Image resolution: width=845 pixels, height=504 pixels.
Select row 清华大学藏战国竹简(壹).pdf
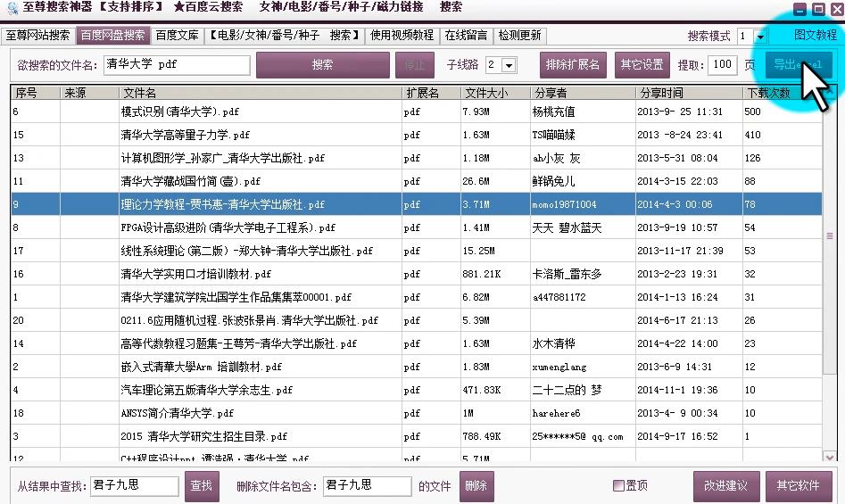[417, 181]
